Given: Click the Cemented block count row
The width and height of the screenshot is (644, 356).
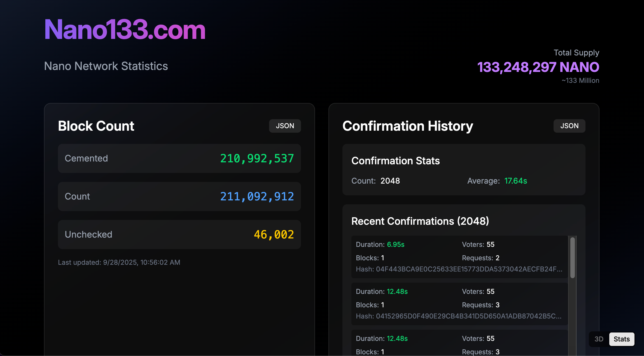Looking at the screenshot, I should pyautogui.click(x=179, y=158).
